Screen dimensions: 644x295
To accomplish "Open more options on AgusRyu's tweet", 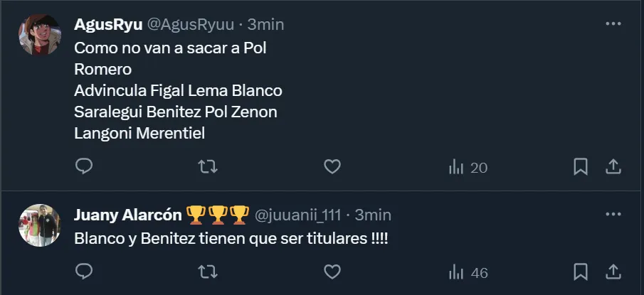I will 613,23.
